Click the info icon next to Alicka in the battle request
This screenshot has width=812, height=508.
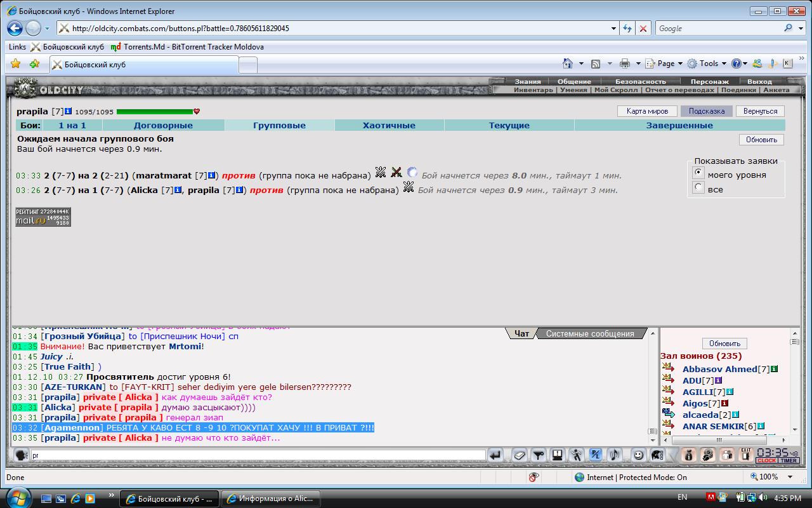pyautogui.click(x=178, y=190)
